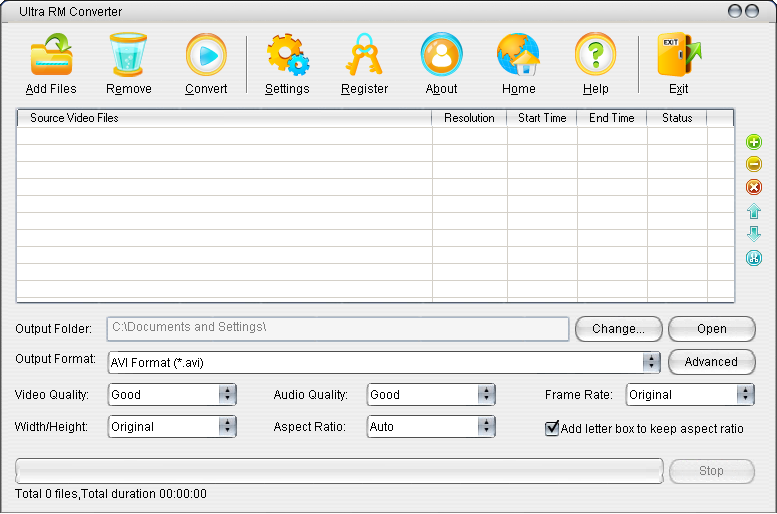Click the Convert text label in toolbar
777x514 pixels.
coord(206,89)
